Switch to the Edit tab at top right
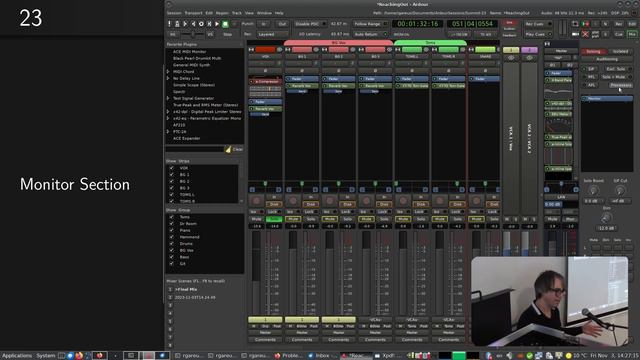The image size is (640, 360). (632, 24)
